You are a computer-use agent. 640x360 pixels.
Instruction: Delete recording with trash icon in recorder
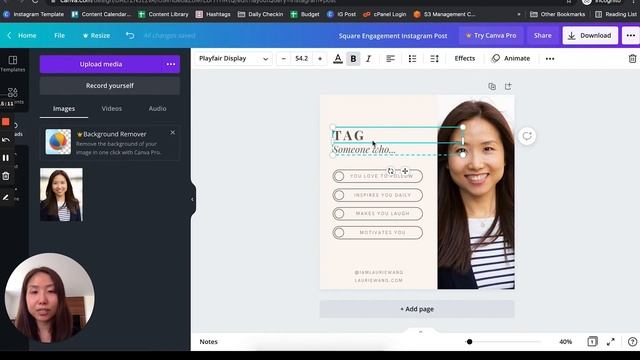pos(6,176)
